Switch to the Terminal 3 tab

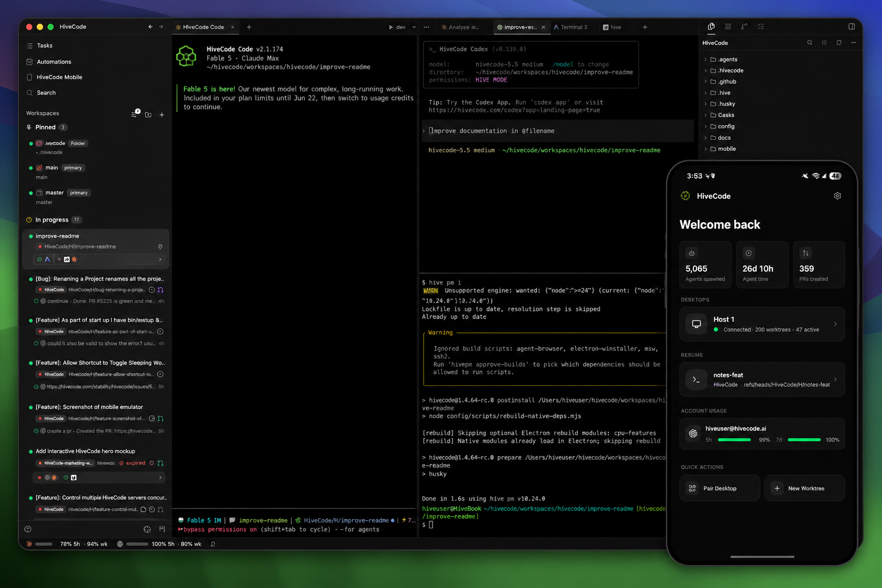point(571,27)
